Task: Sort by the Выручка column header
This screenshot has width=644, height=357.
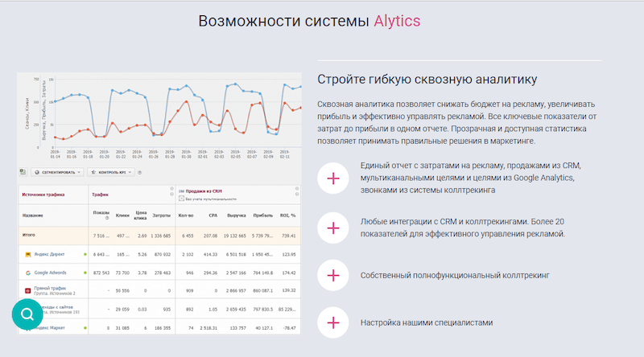Action: tap(237, 215)
